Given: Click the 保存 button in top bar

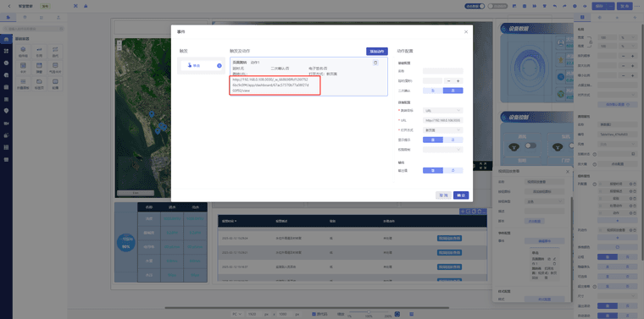Looking at the screenshot, I should click(x=600, y=6).
